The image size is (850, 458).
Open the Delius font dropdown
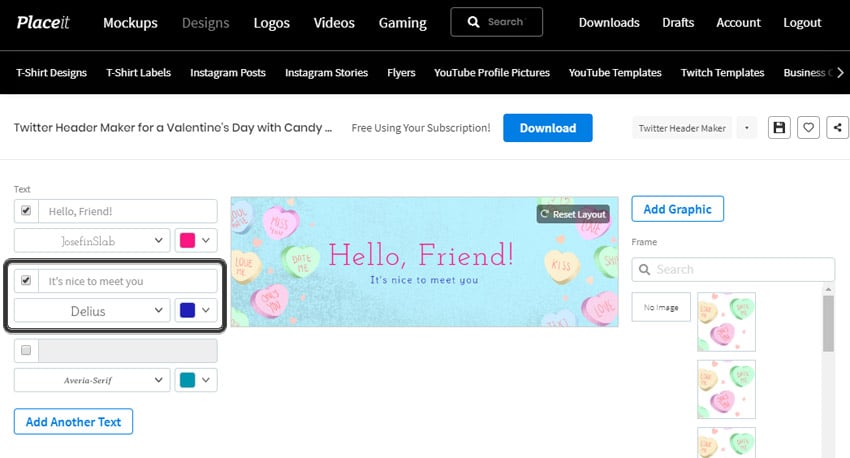point(92,311)
